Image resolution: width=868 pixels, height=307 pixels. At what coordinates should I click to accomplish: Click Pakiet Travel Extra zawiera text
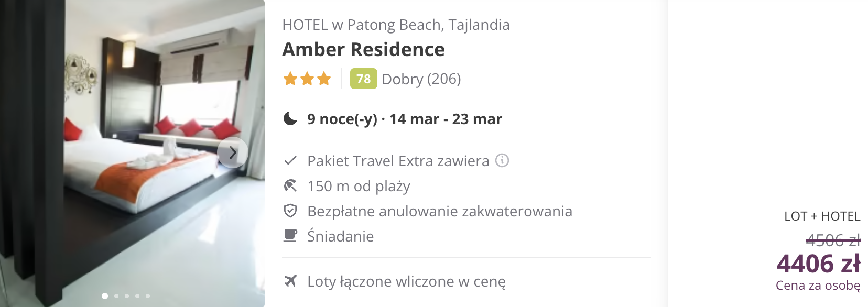coord(398,161)
